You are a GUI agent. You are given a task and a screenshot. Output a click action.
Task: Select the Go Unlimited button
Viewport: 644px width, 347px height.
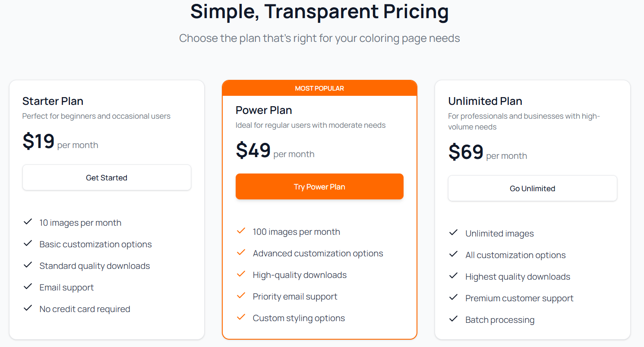(533, 188)
